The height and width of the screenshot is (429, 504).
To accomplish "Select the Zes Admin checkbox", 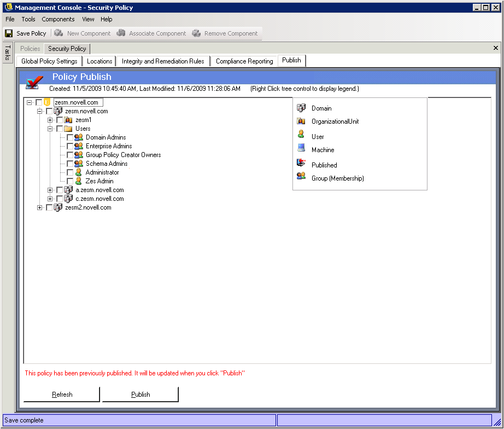I will pos(70,181).
